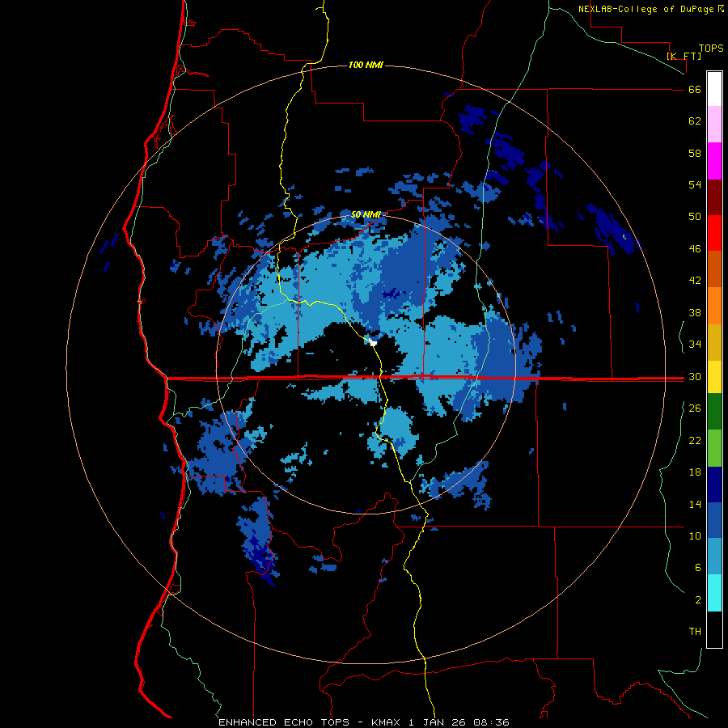Click the cyan swatch between 2 and 6

[714, 593]
